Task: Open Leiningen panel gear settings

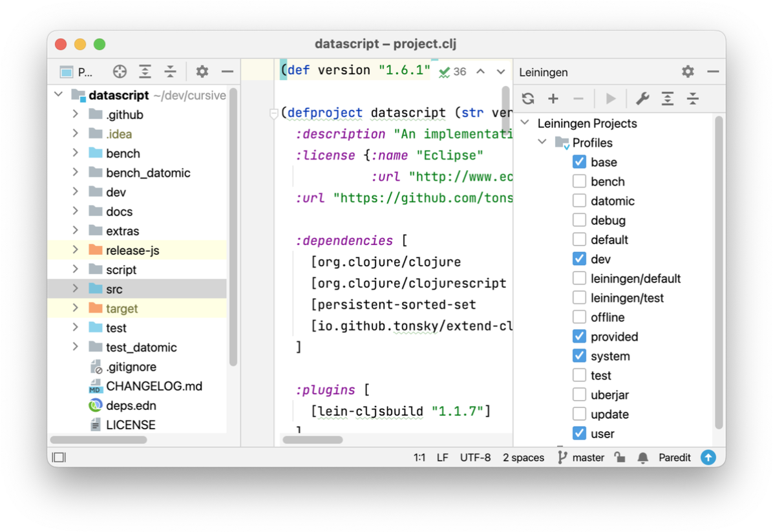Action: tap(688, 72)
